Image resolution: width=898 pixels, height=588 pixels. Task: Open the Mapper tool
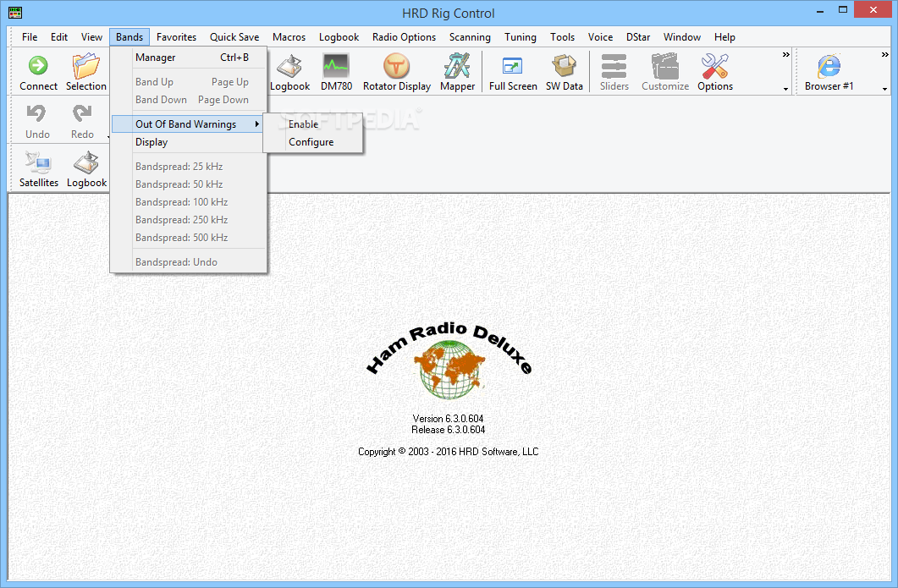coord(457,65)
